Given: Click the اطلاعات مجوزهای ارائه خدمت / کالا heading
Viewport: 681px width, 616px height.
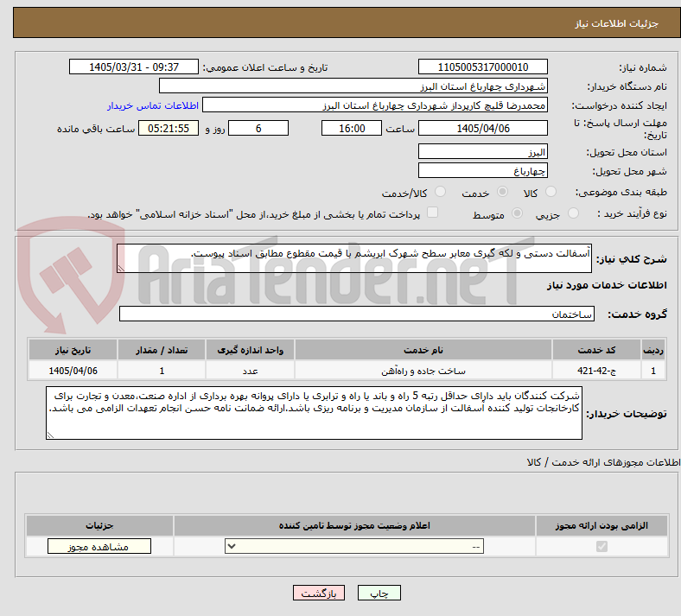Looking at the screenshot, I should [603, 462].
